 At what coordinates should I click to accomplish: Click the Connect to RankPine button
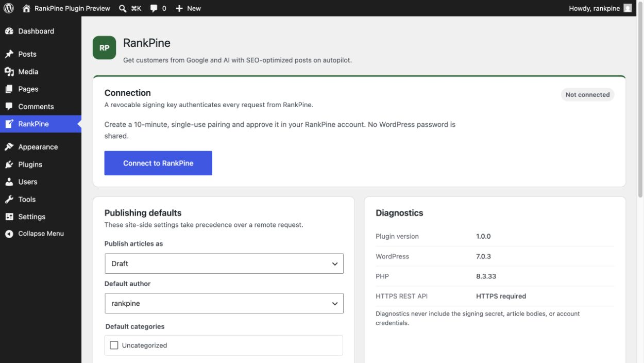pyautogui.click(x=158, y=163)
